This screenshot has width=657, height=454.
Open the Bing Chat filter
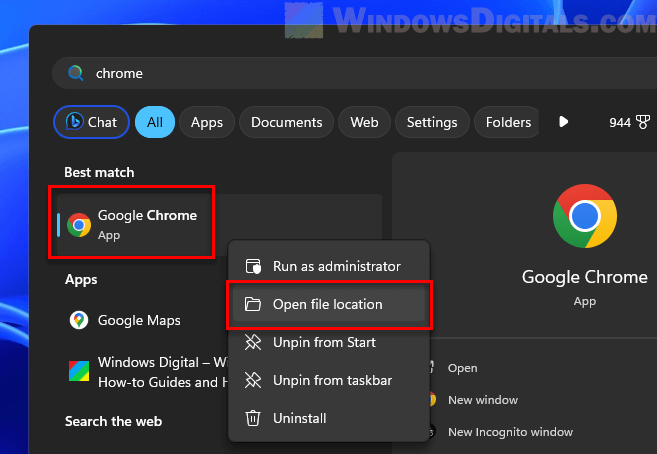pyautogui.click(x=91, y=122)
